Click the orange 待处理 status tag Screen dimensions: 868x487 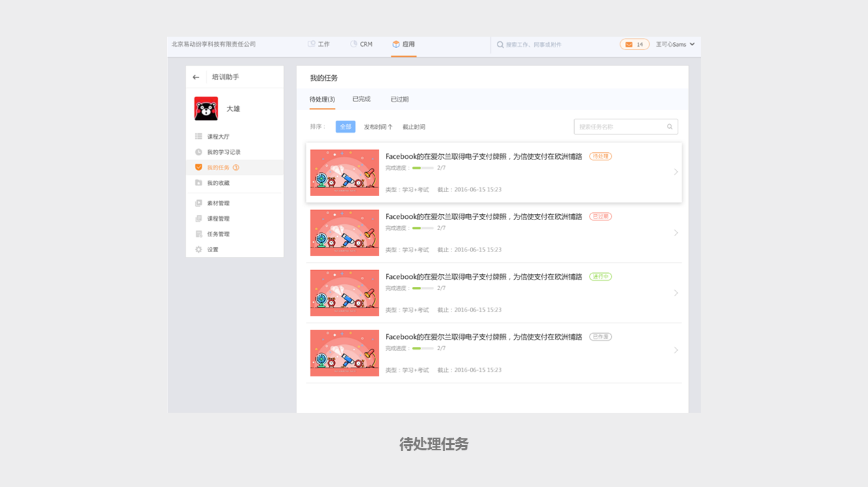pyautogui.click(x=600, y=157)
